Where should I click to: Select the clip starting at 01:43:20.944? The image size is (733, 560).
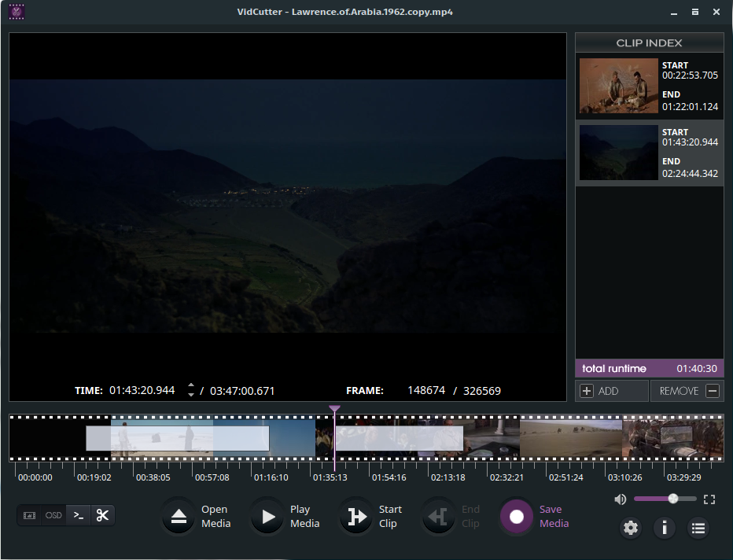[x=650, y=153]
